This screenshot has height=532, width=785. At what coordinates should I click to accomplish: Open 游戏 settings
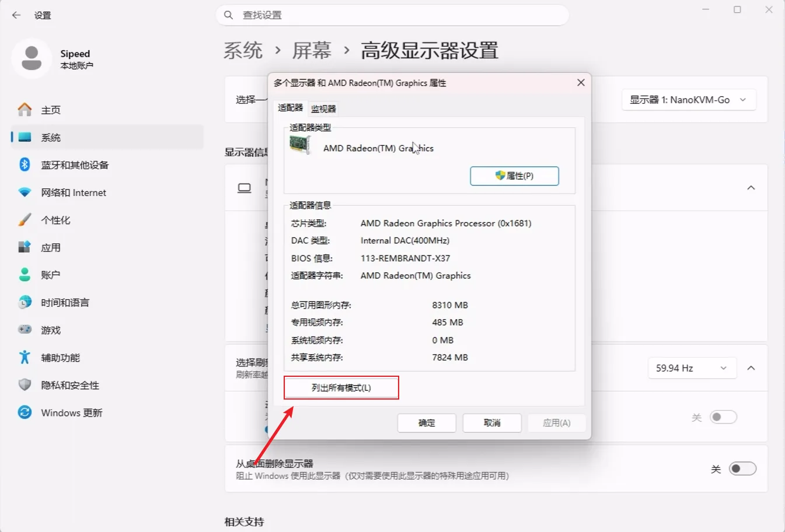click(107, 330)
